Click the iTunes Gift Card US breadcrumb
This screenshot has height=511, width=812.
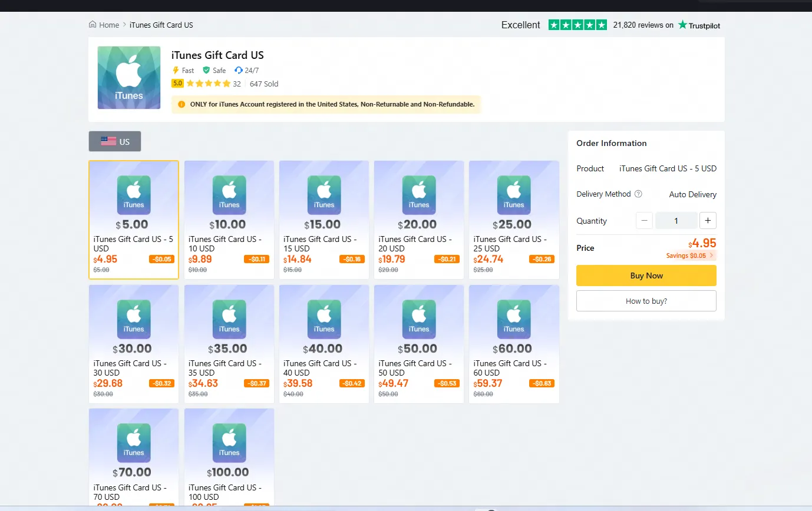[x=161, y=25]
